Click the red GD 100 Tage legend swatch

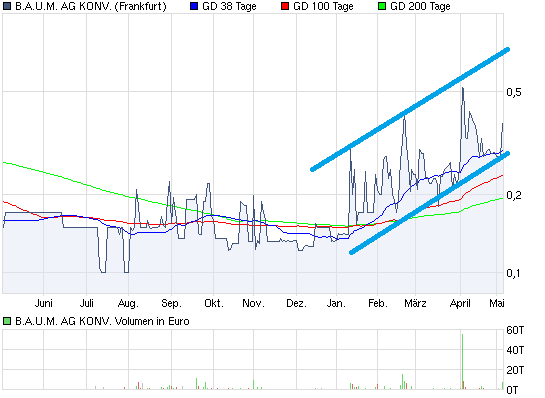(x=285, y=6)
